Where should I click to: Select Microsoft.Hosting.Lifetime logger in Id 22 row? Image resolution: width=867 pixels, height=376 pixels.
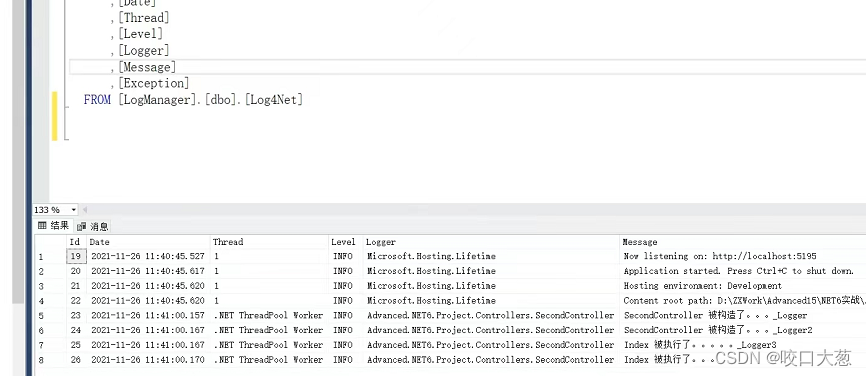point(491,301)
